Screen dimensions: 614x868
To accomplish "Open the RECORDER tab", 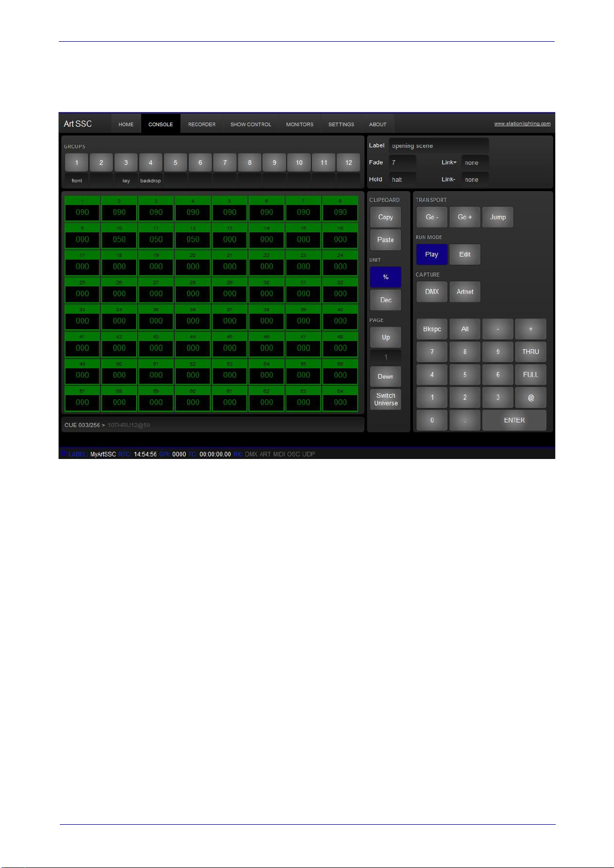I will tap(202, 124).
